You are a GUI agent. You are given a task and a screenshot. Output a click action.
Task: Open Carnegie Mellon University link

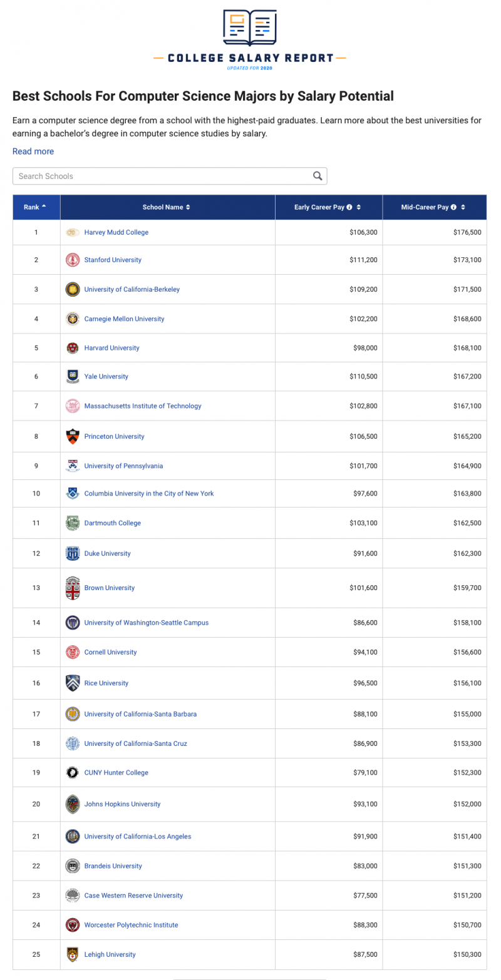click(x=124, y=319)
